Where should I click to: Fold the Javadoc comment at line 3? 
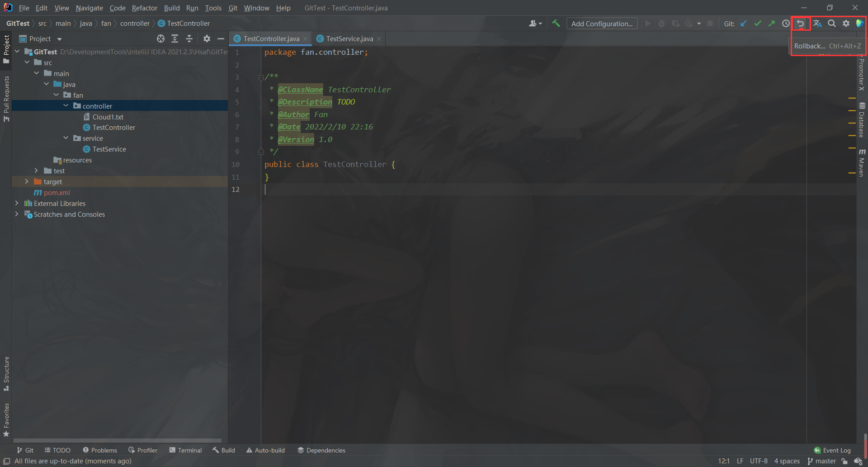click(x=261, y=78)
